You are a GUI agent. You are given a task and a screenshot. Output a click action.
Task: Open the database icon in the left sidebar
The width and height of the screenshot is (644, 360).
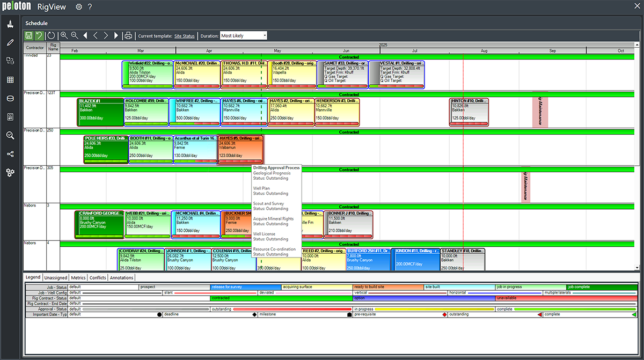pos(10,98)
